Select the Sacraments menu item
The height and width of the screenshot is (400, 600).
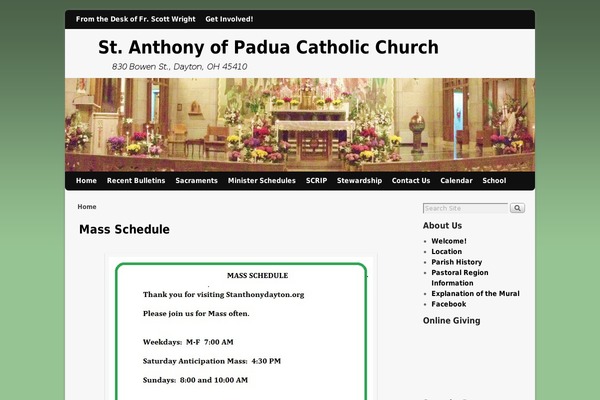(196, 181)
